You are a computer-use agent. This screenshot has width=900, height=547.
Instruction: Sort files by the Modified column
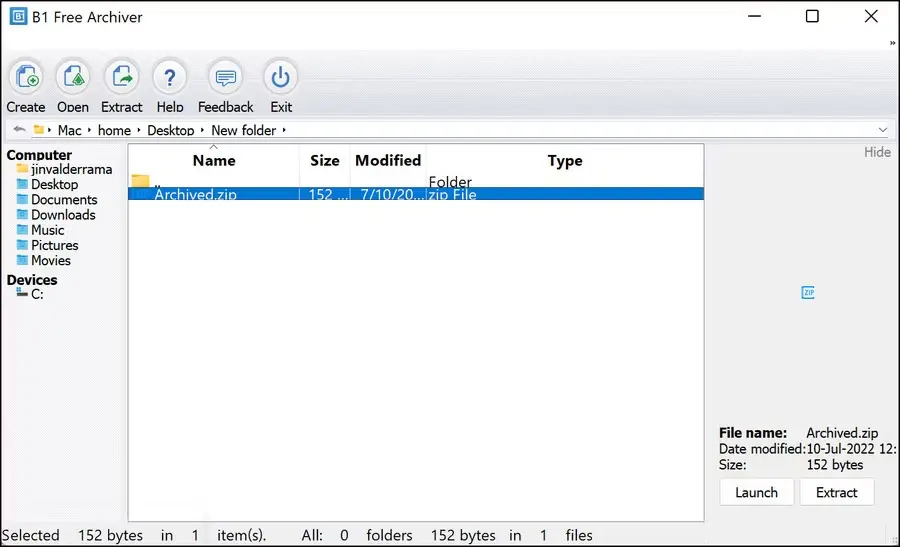pos(388,161)
